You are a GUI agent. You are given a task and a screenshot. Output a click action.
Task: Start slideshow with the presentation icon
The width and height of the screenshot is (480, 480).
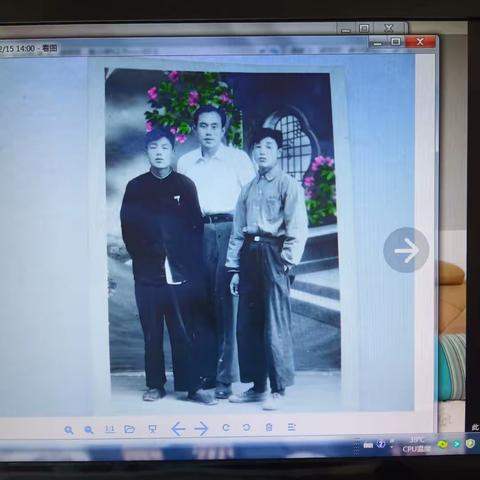(152, 429)
